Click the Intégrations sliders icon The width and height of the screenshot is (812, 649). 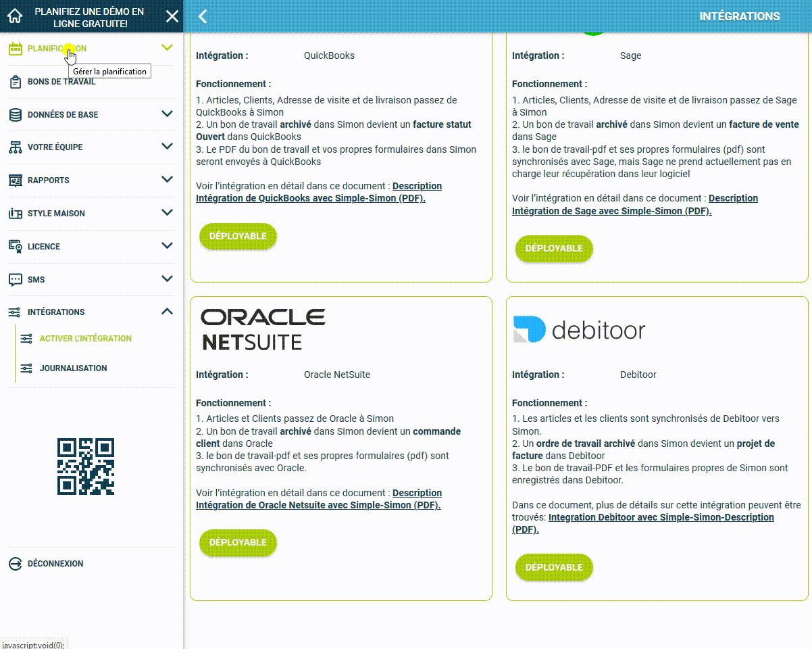(15, 312)
